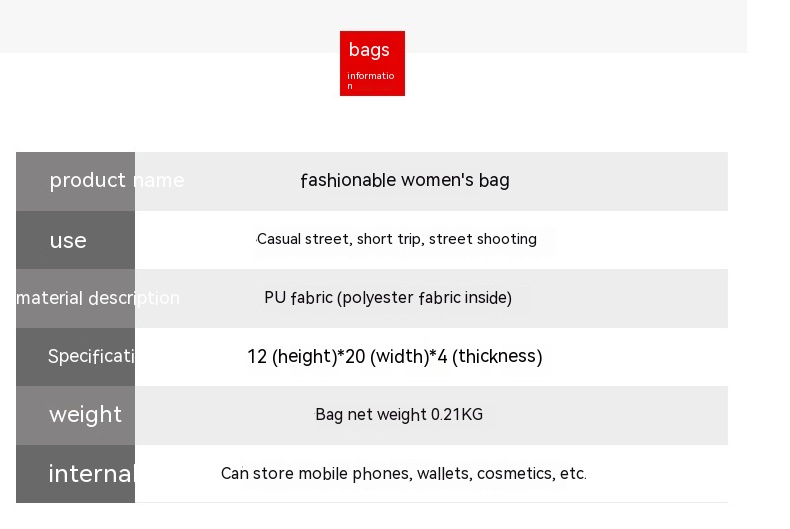The image size is (790, 529).
Task: Click the "12 (height)" dimension
Action: tap(291, 357)
